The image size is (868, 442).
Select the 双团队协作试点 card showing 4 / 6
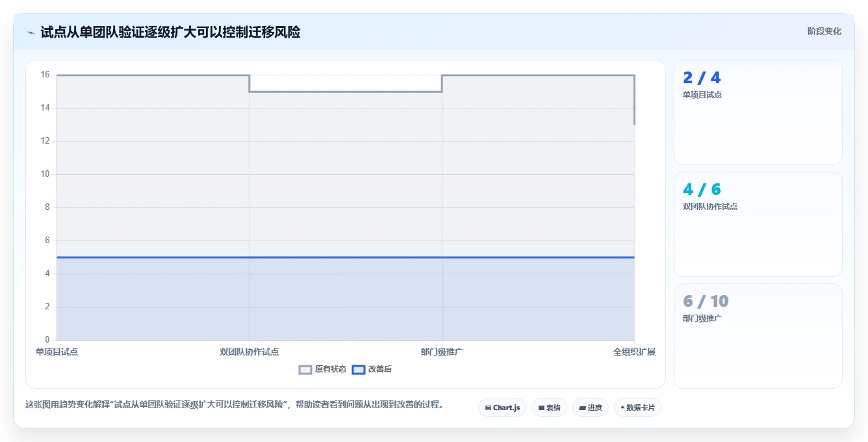(x=758, y=224)
